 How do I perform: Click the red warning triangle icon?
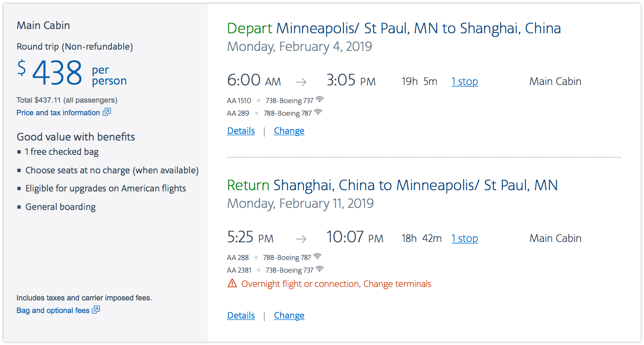(x=232, y=283)
